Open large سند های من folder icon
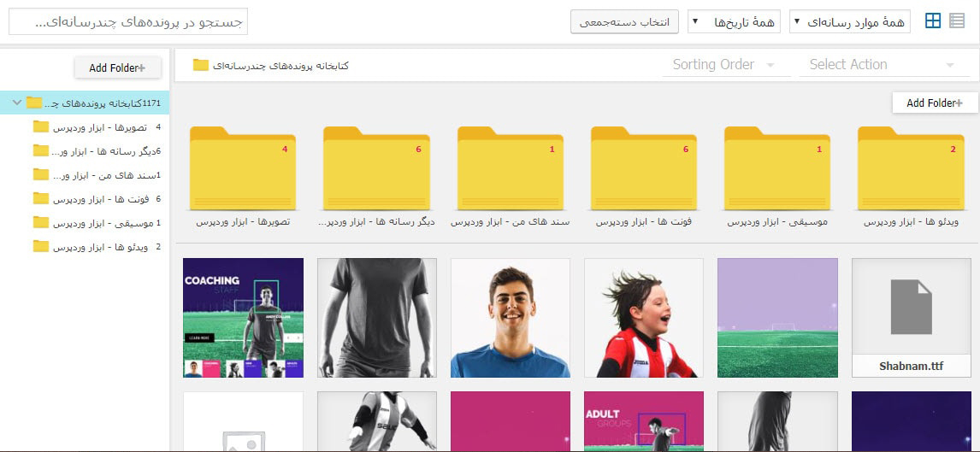The height and width of the screenshot is (452, 980). [x=511, y=168]
